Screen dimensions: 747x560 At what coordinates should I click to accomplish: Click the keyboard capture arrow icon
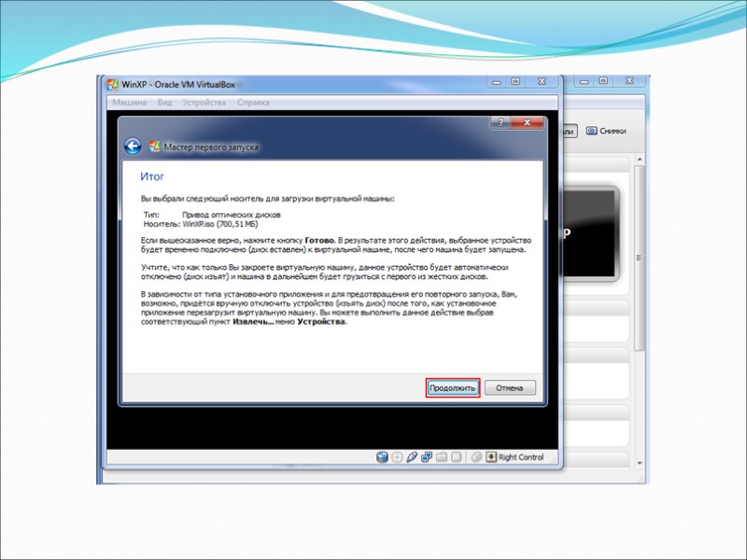click(491, 457)
